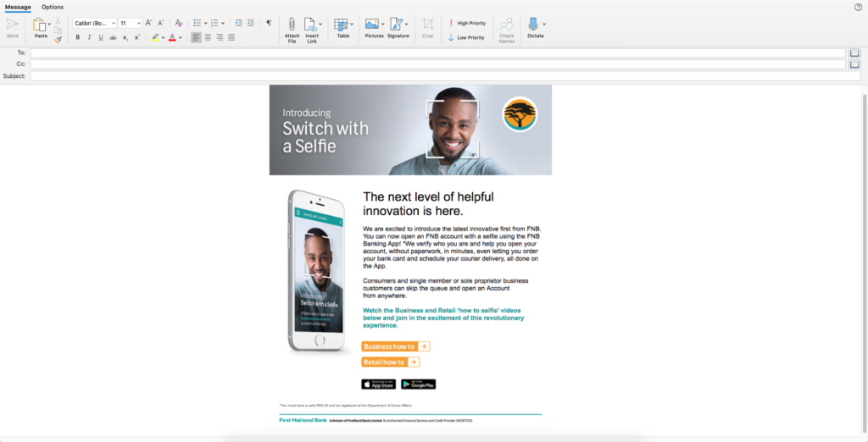Toggle italic formatting

pos(89,38)
